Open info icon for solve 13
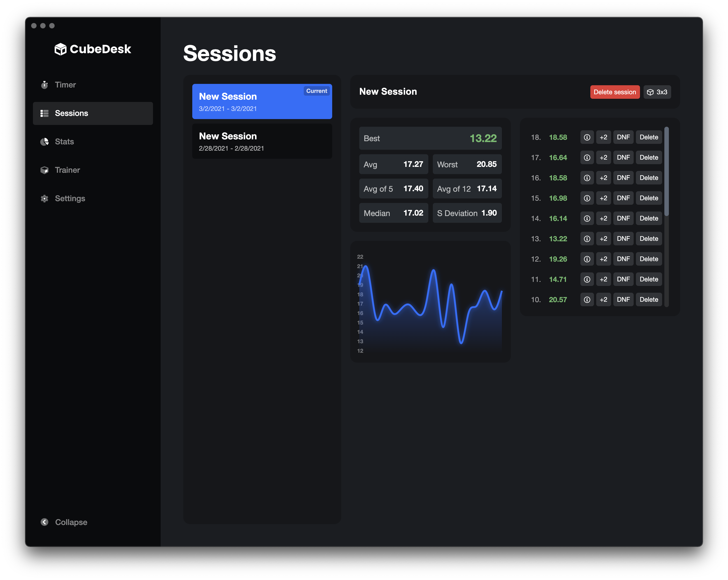The width and height of the screenshot is (728, 580). tap(587, 239)
